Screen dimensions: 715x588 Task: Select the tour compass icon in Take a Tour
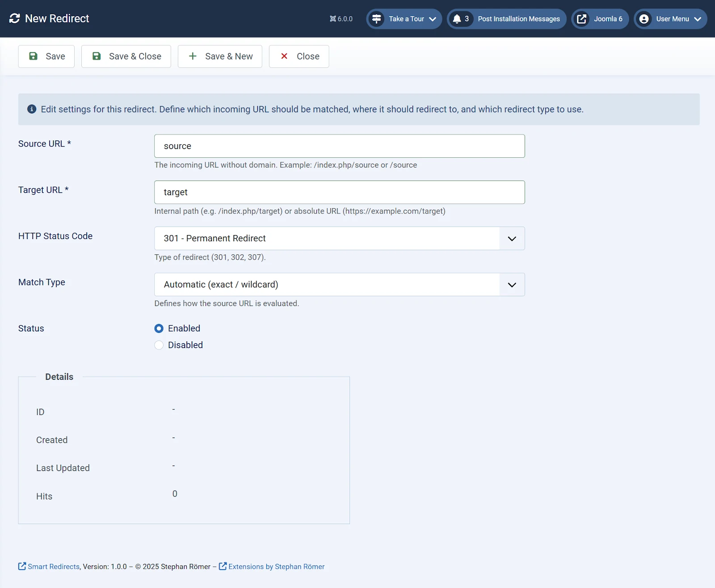click(377, 19)
